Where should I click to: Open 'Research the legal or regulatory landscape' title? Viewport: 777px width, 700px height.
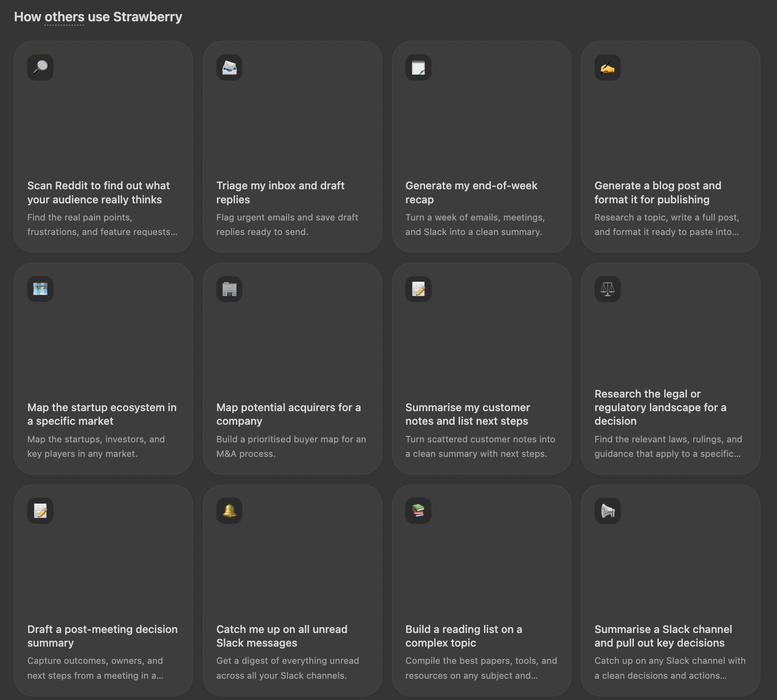[660, 408]
